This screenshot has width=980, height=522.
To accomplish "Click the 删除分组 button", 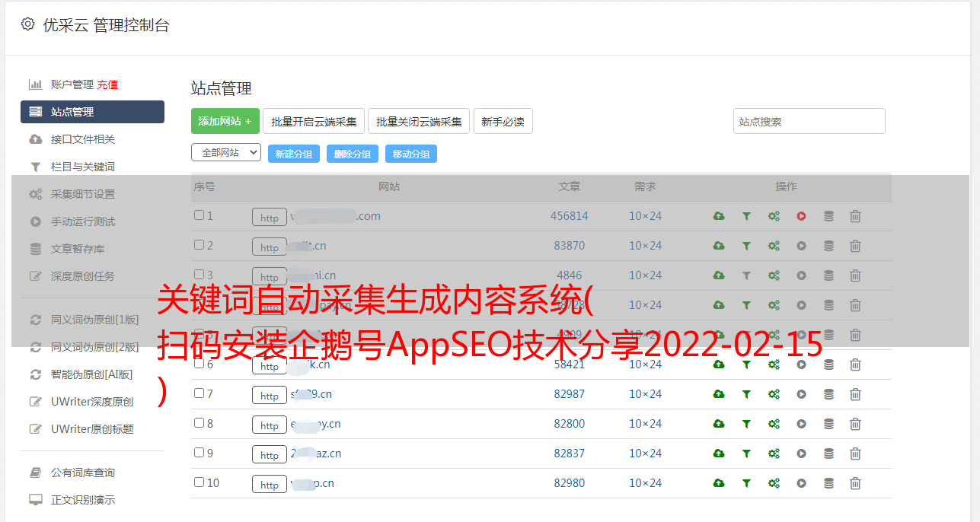I will (353, 154).
